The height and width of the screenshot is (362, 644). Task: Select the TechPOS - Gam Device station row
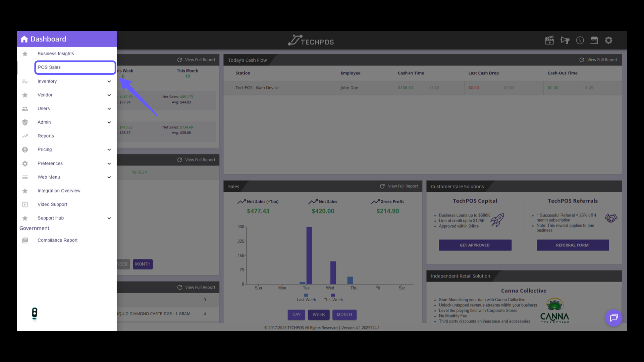pos(423,88)
